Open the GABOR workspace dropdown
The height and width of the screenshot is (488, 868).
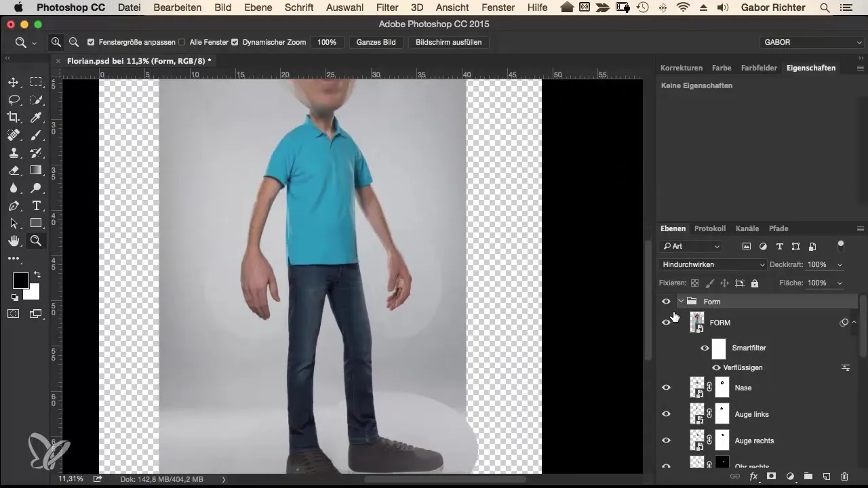point(812,42)
